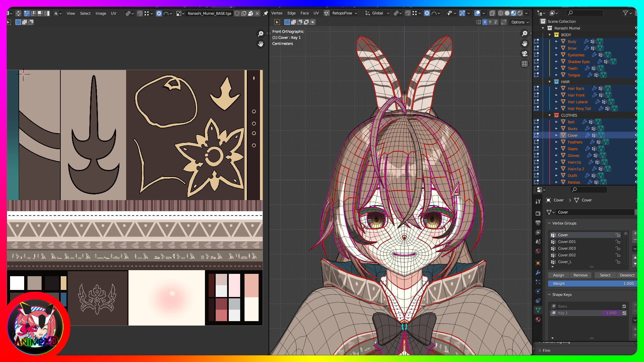Open the Face menu in the viewport header
The height and width of the screenshot is (362, 644).
coord(305,13)
